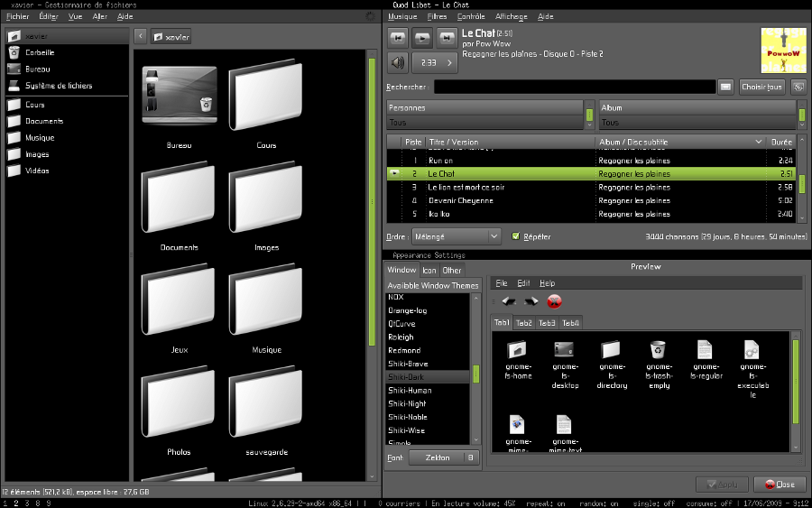Open Système de fichiers in the sidebar

coord(67,86)
